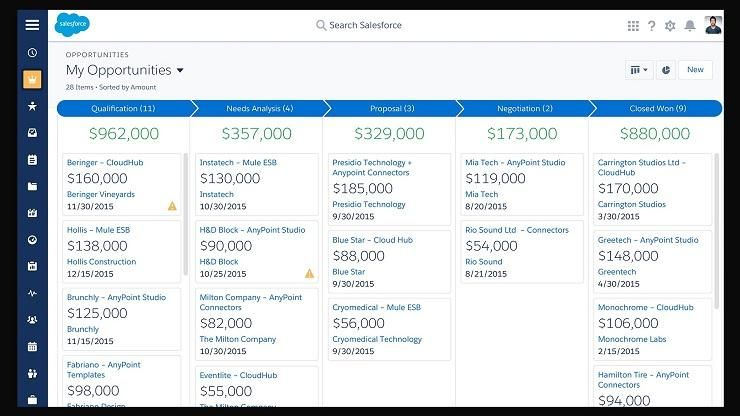Image resolution: width=740 pixels, height=416 pixels.
Task: Open the Beringer Vineyards account link
Action: click(x=101, y=194)
